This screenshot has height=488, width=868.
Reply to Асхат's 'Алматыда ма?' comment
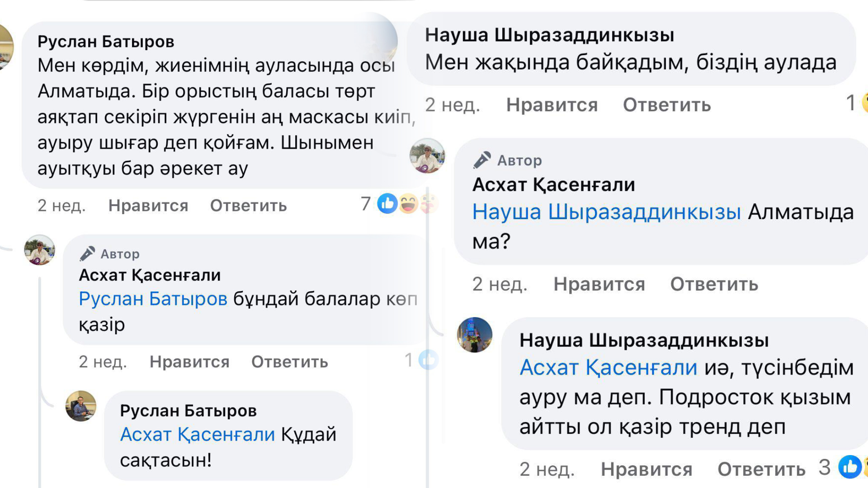714,284
